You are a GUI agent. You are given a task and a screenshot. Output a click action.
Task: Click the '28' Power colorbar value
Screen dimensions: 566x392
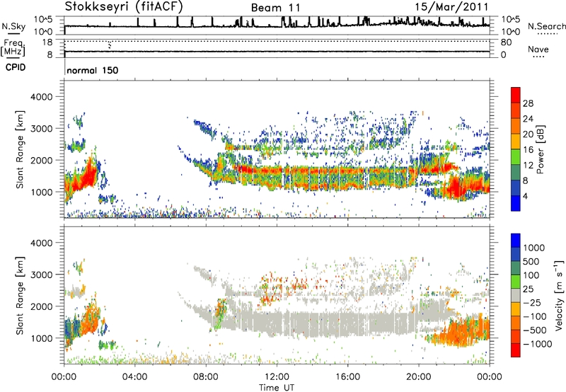pyautogui.click(x=528, y=103)
